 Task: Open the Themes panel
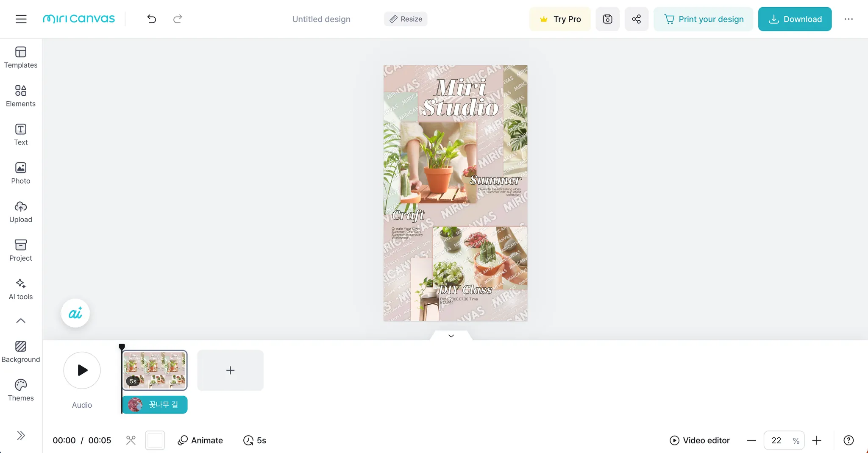point(21,390)
